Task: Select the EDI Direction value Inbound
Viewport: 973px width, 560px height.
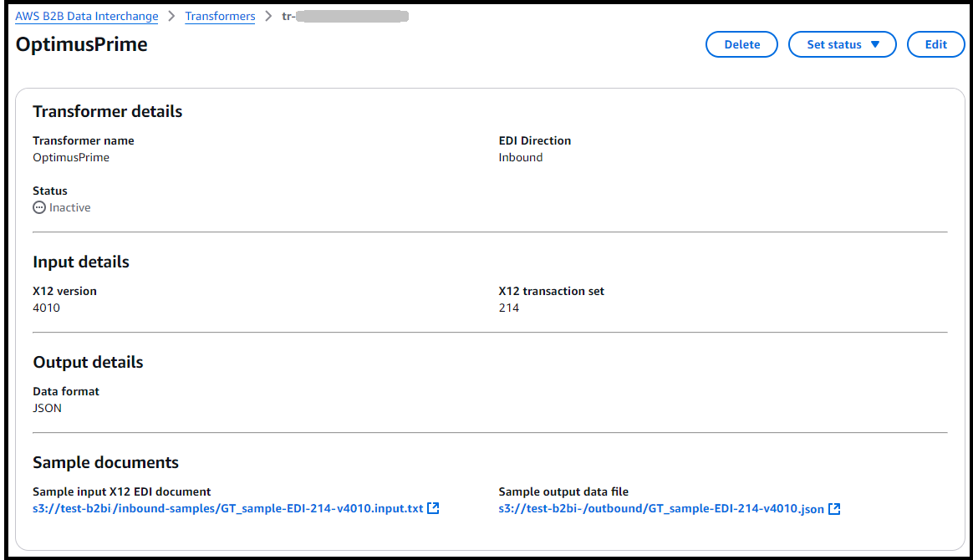Action: pyautogui.click(x=521, y=157)
